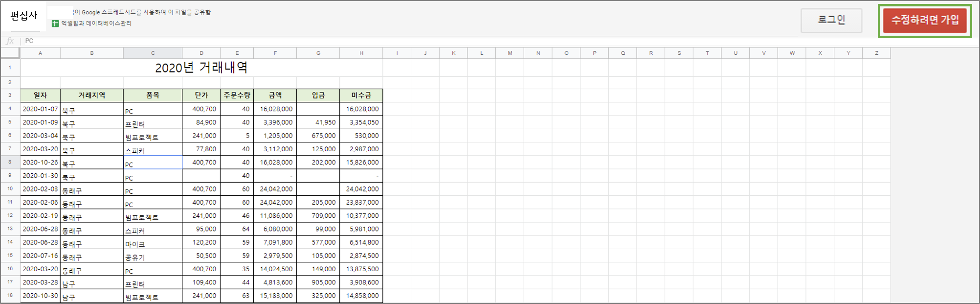
Task: Click 동래구 in the 2020-02-03 row
Action: (x=92, y=189)
